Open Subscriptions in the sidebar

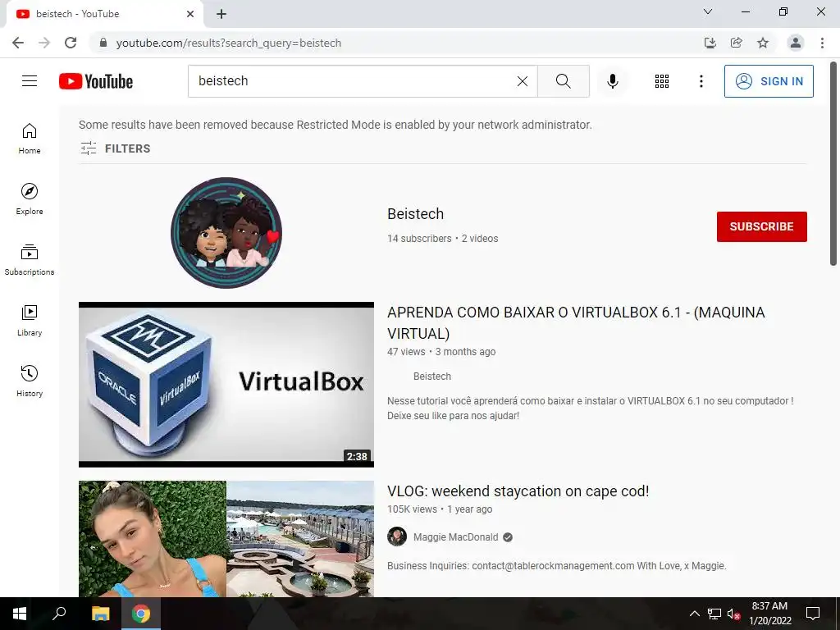click(30, 260)
